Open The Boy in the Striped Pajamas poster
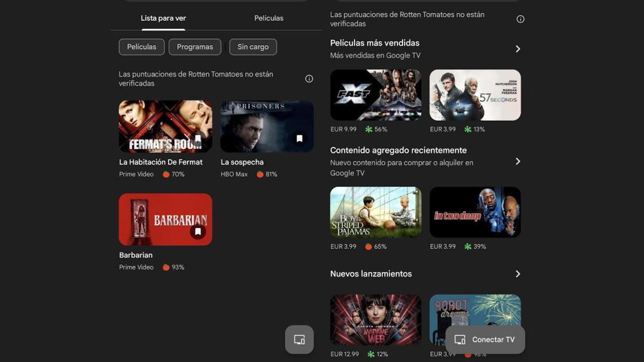The height and width of the screenshot is (362, 644). coord(376,212)
